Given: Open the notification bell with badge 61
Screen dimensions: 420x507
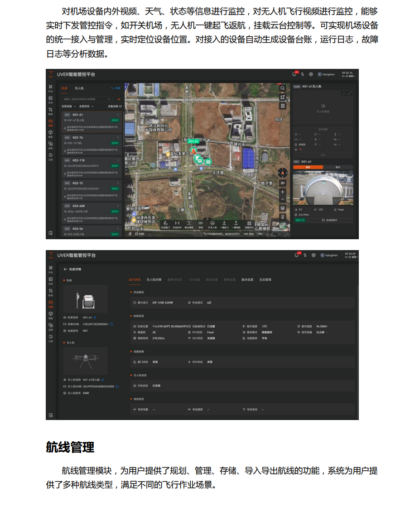Looking at the screenshot, I should (x=296, y=74).
